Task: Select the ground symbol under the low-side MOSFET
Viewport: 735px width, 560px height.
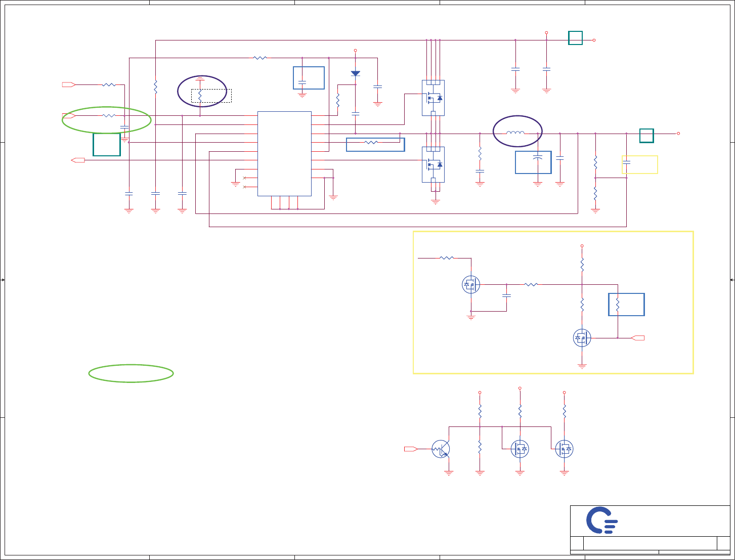Action: pyautogui.click(x=436, y=201)
